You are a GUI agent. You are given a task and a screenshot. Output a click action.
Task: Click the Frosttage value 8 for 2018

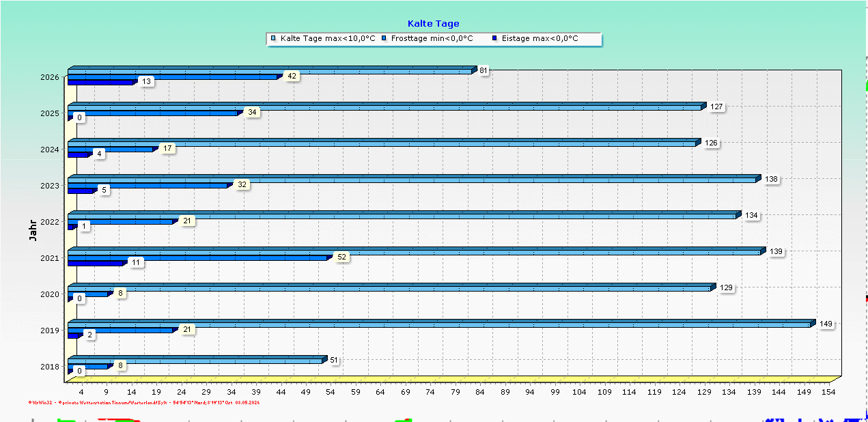pos(120,365)
